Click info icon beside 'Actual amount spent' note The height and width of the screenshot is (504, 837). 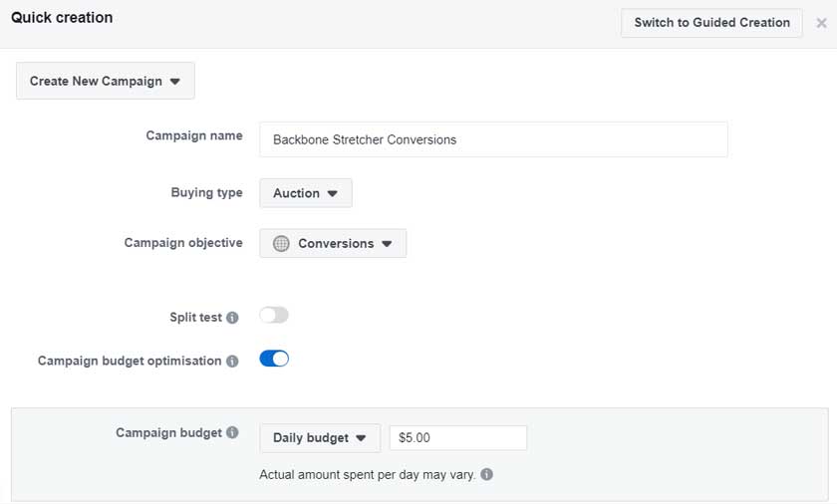pyautogui.click(x=487, y=474)
